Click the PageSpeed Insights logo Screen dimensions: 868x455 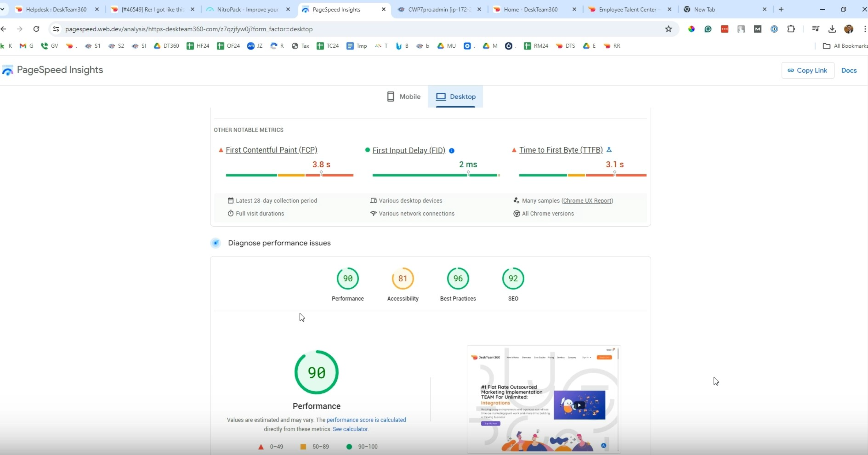[8, 70]
